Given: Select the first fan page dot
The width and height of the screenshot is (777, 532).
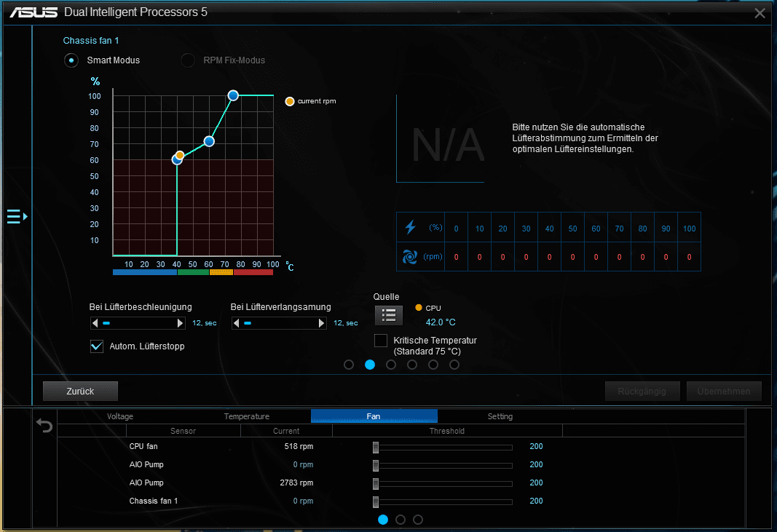Looking at the screenshot, I should click(x=349, y=365).
